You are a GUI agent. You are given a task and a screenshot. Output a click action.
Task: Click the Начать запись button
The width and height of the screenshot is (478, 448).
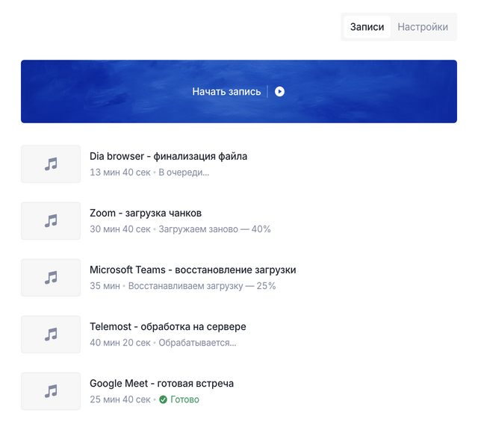tap(239, 91)
